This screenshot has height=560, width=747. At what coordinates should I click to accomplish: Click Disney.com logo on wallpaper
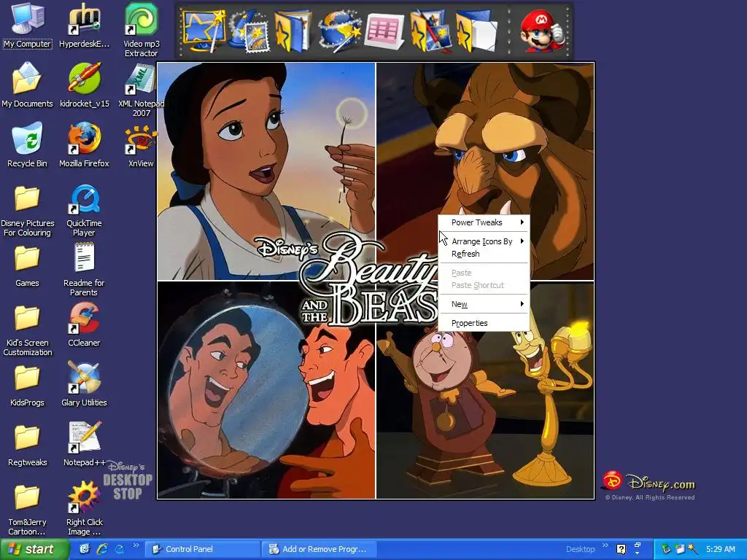pos(649,482)
